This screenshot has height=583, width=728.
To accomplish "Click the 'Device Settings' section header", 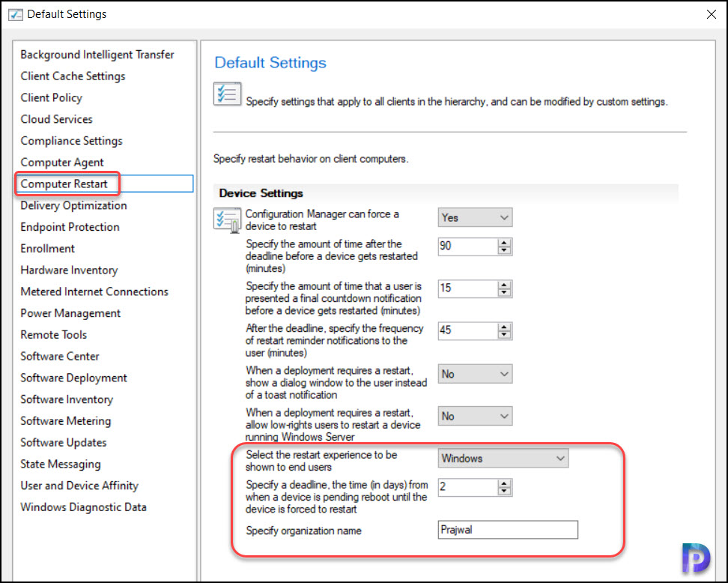I will tap(261, 193).
